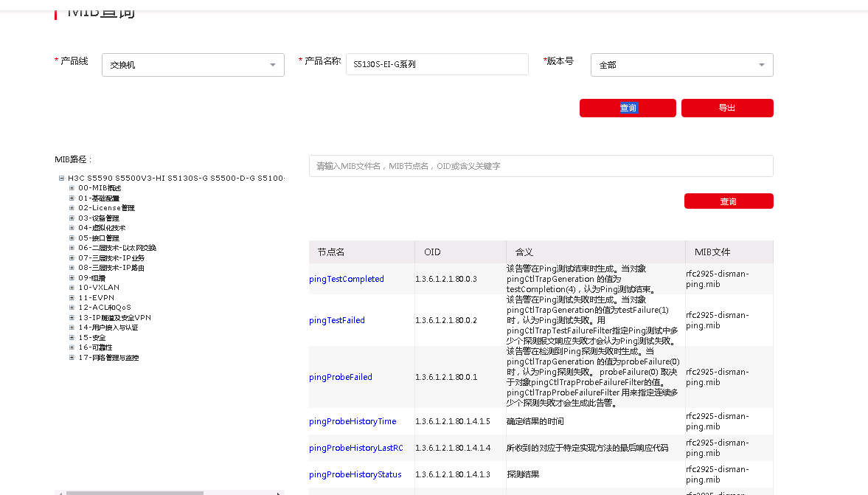868x495 pixels.
Task: Expand the 10-VXLAN tree node
Action: click(x=72, y=288)
